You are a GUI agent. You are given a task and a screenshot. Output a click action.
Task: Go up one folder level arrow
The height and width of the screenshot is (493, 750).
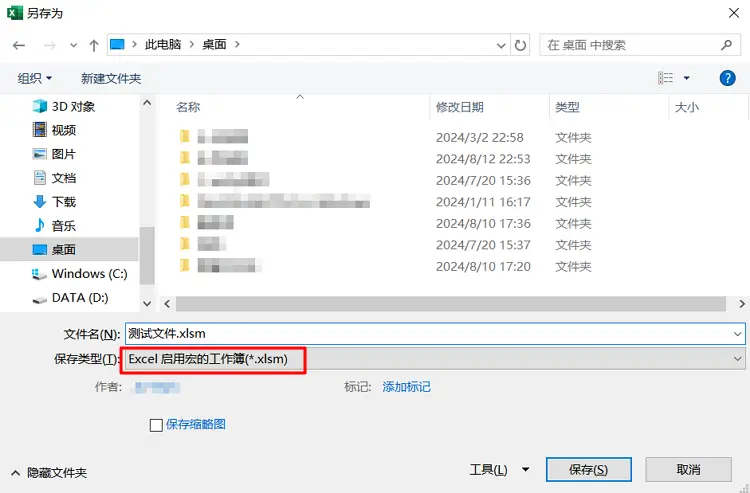(x=94, y=45)
